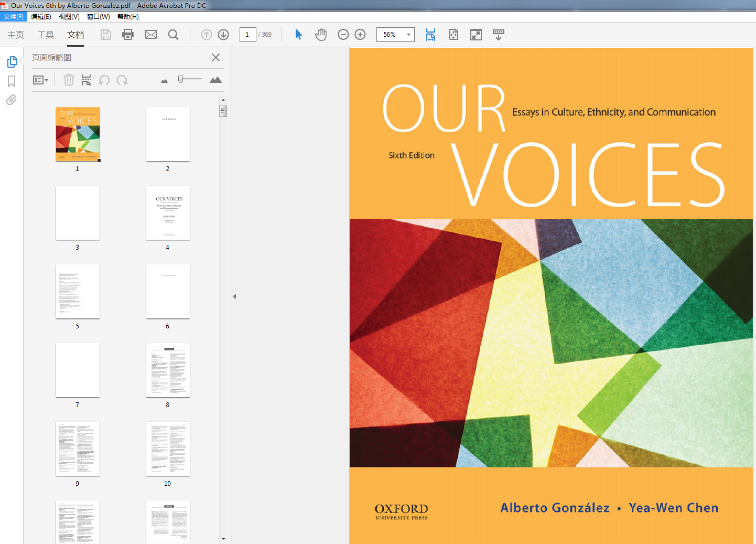This screenshot has width=756, height=544.
Task: Rotate pages counterclockwise
Action: 104,80
